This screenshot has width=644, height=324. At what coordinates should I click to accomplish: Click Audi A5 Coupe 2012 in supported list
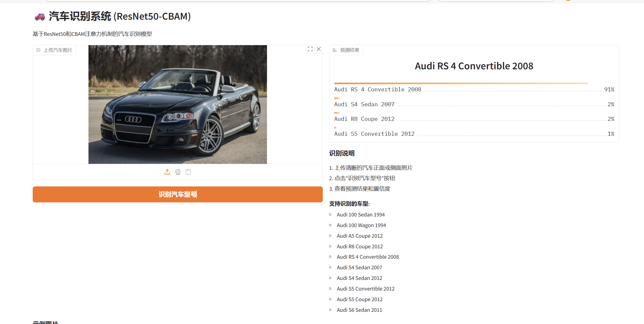click(x=360, y=236)
